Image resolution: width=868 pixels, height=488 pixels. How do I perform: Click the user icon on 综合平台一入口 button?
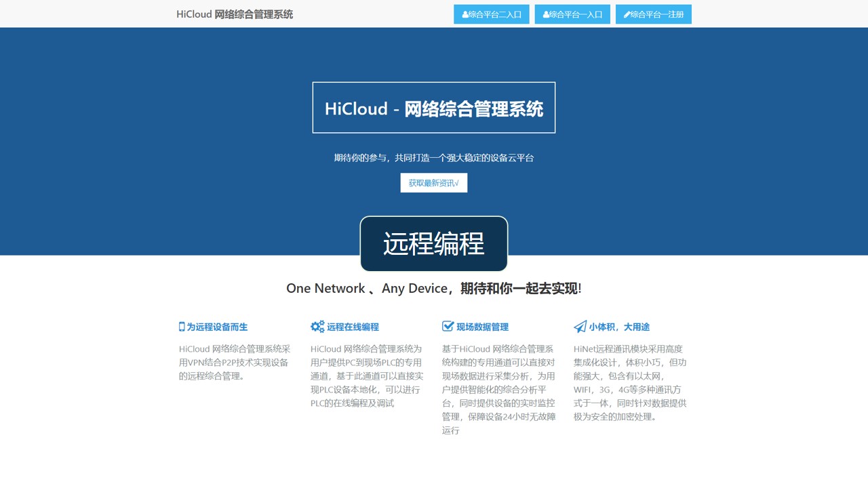point(546,14)
